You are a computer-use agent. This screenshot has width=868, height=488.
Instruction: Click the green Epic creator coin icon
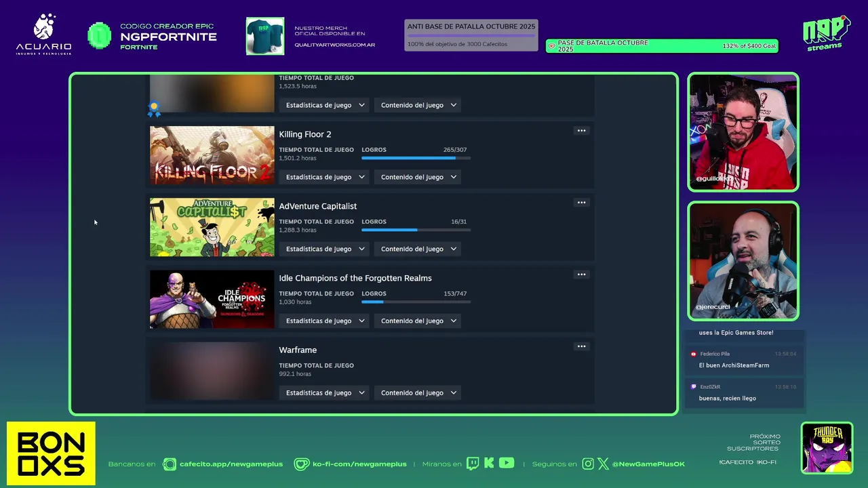click(x=100, y=36)
